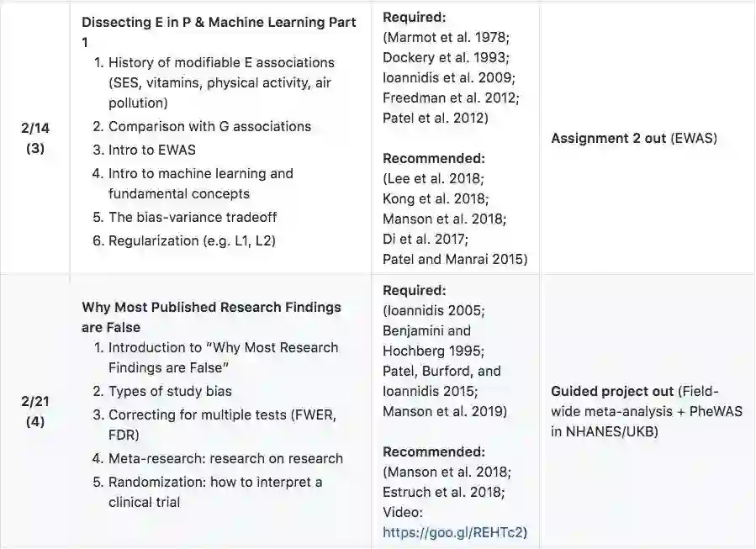Viewport: 756px width, 549px height.
Task: Click "The bias-variance tradeoff" list item
Action: pyautogui.click(x=193, y=217)
